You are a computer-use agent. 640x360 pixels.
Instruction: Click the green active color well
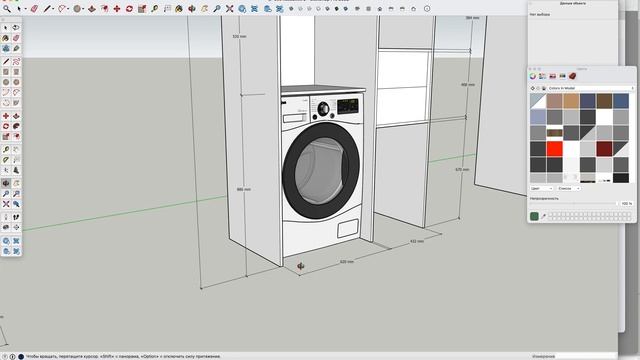coord(534,216)
